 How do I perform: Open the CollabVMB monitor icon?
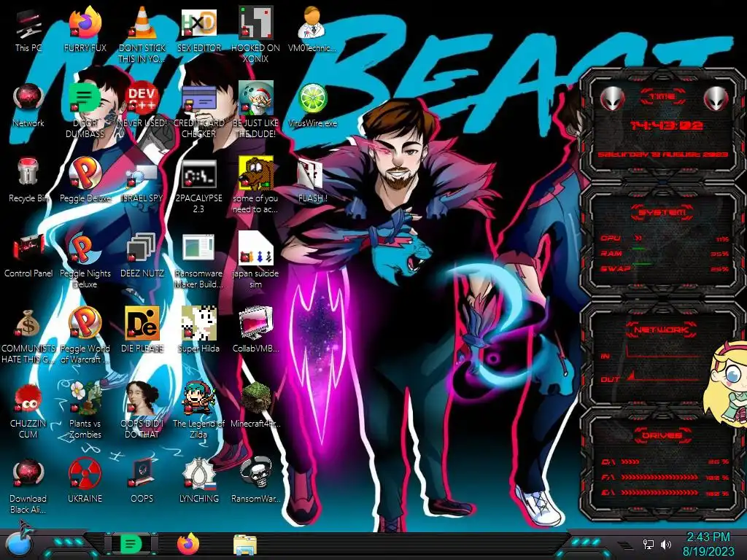pos(255,330)
